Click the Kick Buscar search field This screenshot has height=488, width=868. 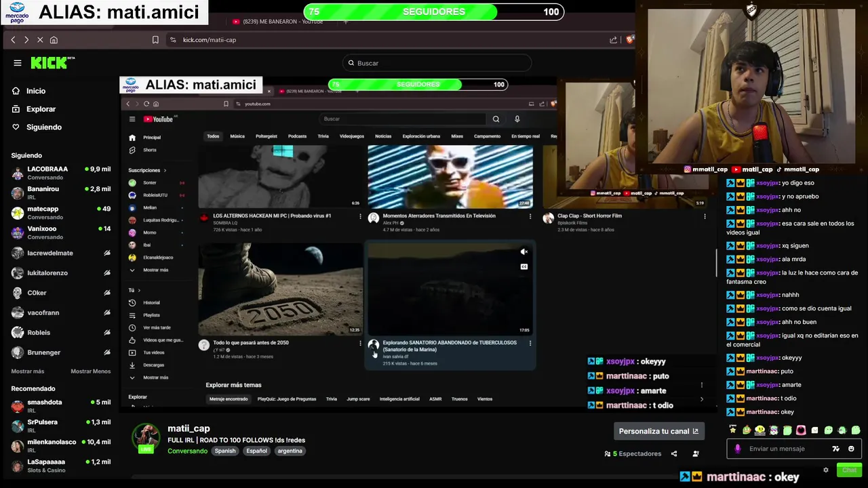437,63
